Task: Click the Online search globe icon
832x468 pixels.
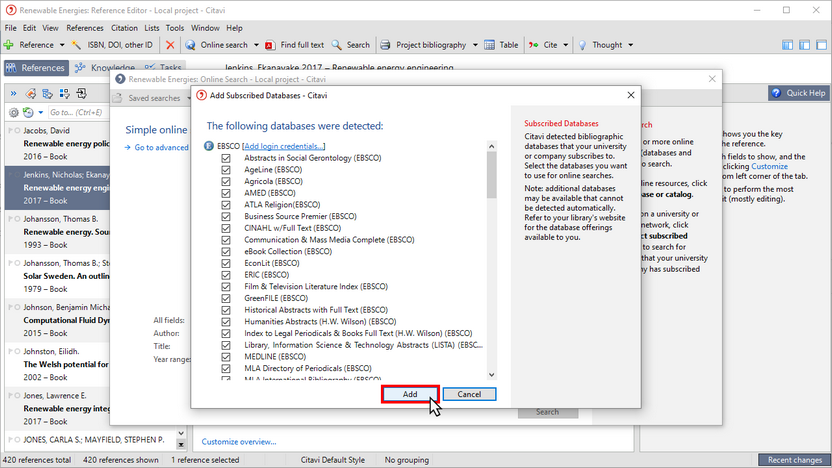Action: (x=190, y=45)
